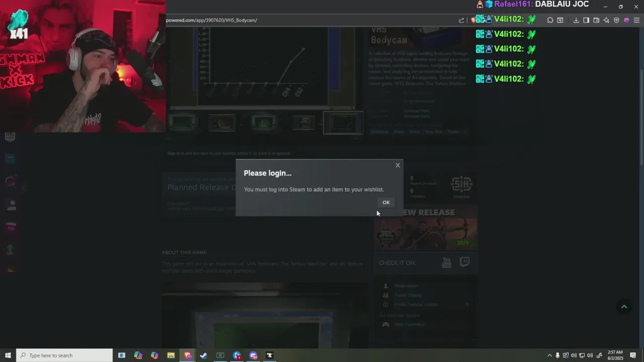The height and width of the screenshot is (362, 644).
Task: Toggle the browser sidebar panel icon
Action: pyautogui.click(x=586, y=20)
